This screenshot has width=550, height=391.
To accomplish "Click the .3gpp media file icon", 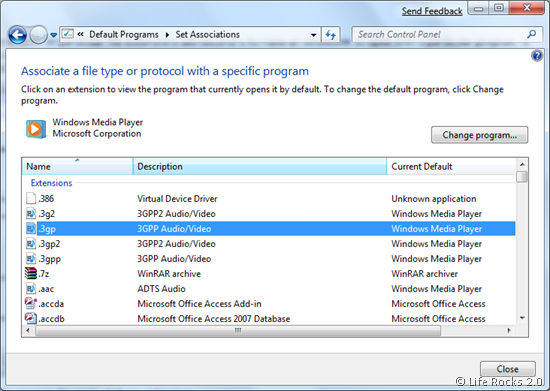I will [31, 258].
